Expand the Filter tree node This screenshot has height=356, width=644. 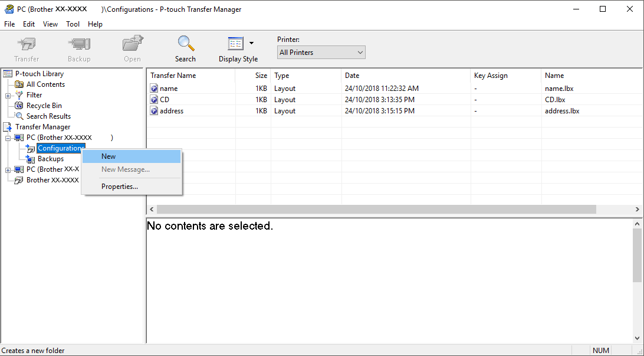pos(8,95)
